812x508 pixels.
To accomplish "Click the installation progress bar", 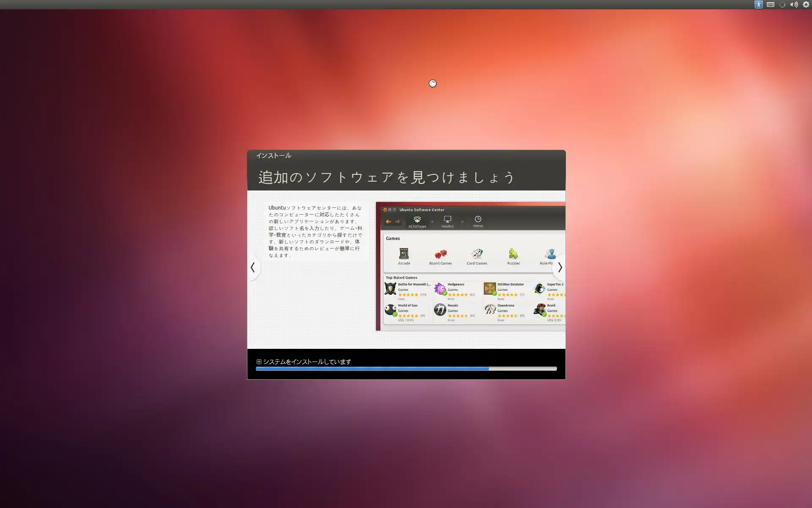I will click(406, 369).
